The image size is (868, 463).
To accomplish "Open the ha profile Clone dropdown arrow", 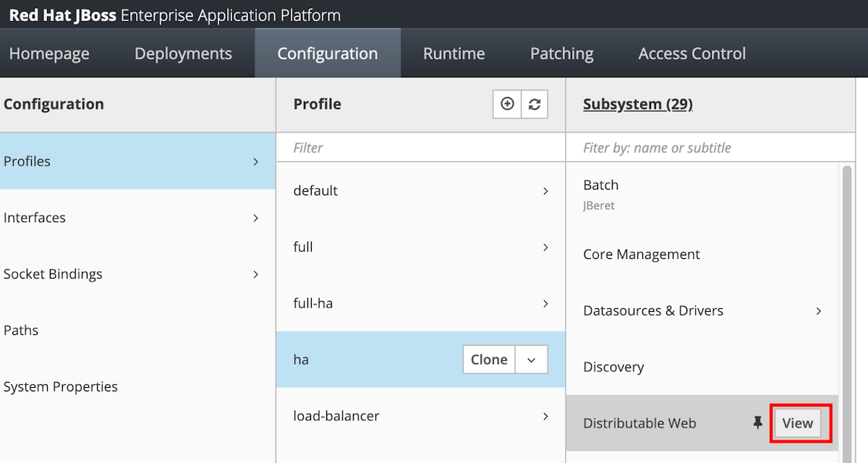I will [532, 360].
